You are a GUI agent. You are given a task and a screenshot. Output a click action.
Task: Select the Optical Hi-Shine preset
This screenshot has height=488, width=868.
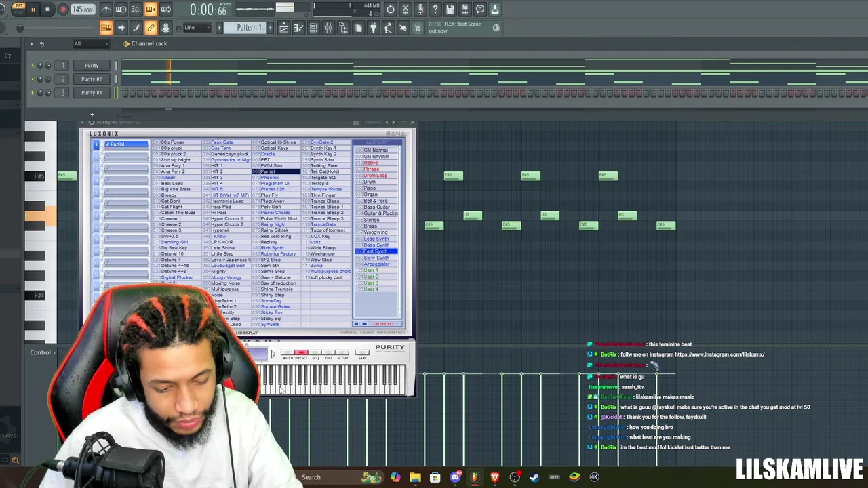click(274, 142)
